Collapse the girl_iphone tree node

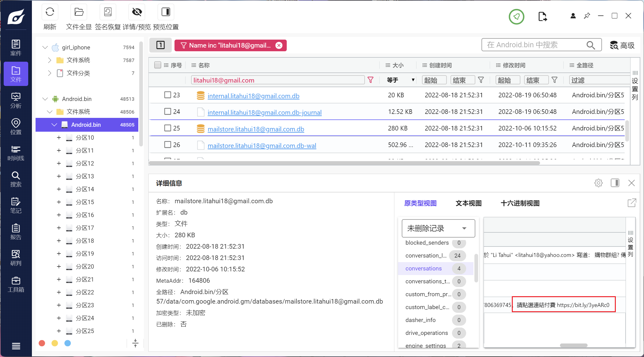tap(45, 47)
